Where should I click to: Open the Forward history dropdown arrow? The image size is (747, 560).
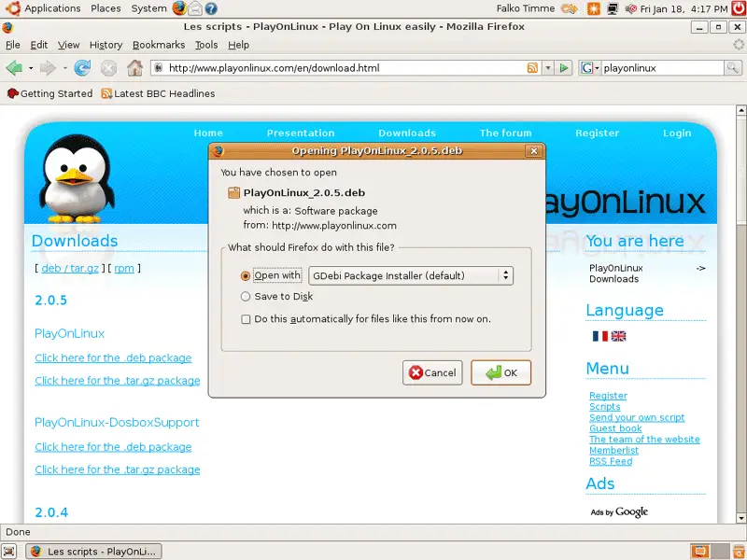coord(64,68)
